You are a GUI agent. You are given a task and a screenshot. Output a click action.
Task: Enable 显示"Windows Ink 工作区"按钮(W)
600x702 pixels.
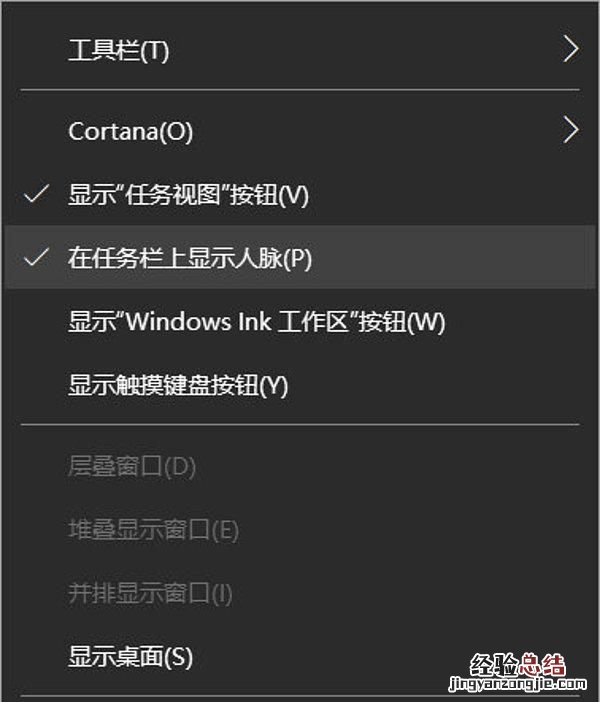tap(256, 322)
